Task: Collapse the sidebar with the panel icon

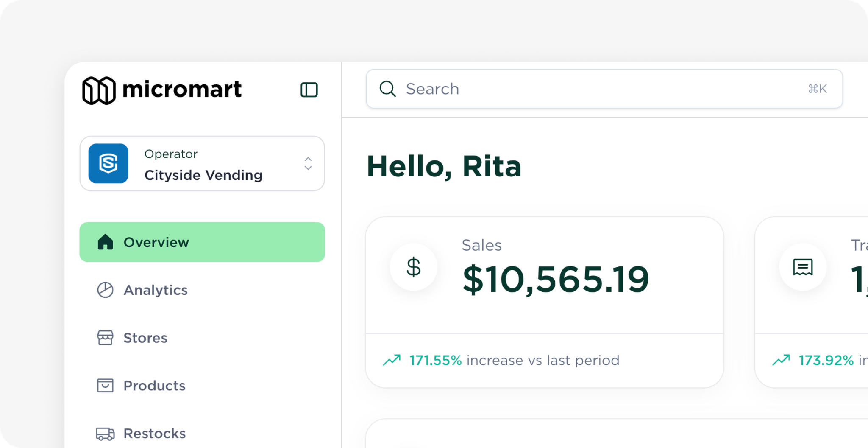Action: point(309,90)
